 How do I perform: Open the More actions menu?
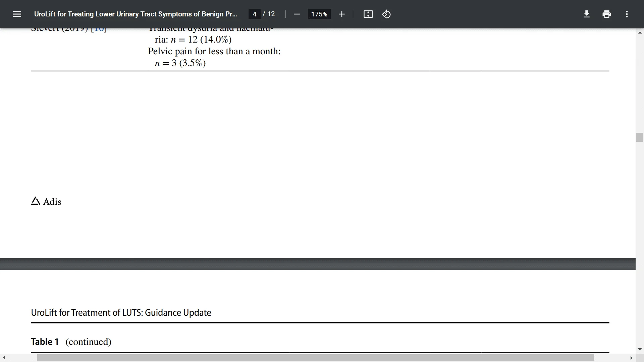627,14
